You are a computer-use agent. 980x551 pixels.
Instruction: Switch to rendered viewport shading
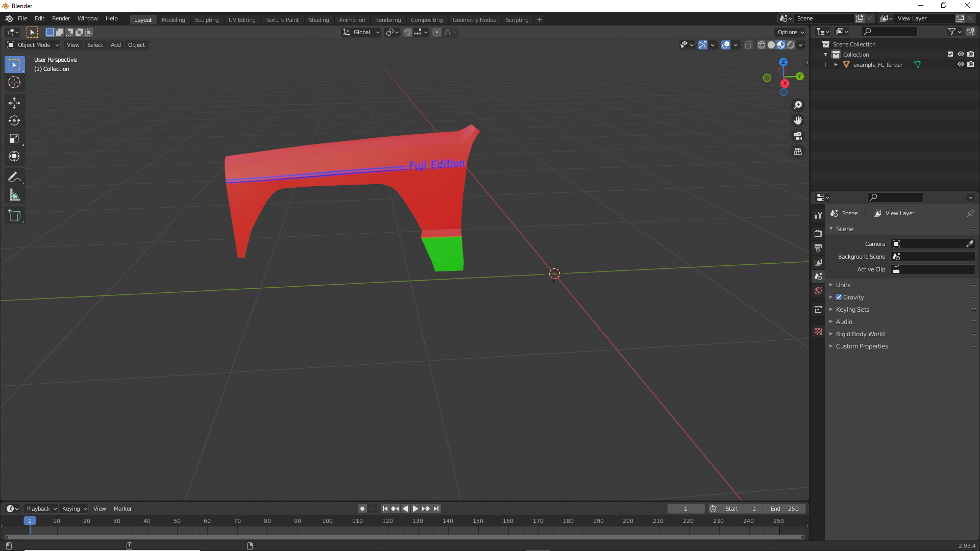791,45
